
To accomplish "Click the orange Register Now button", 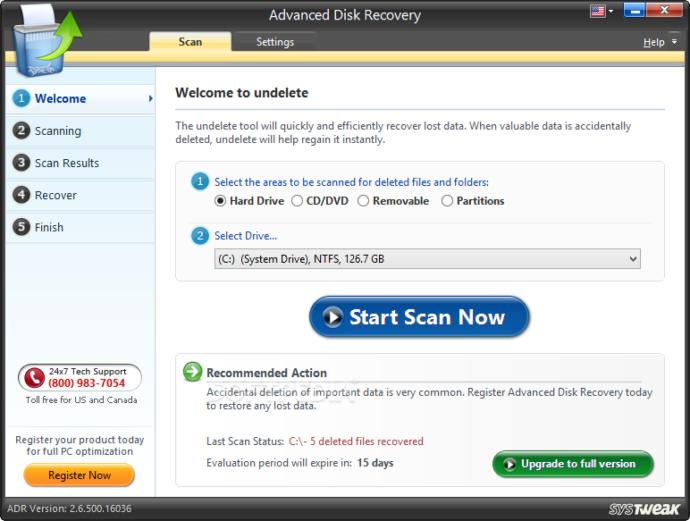I will click(x=79, y=475).
